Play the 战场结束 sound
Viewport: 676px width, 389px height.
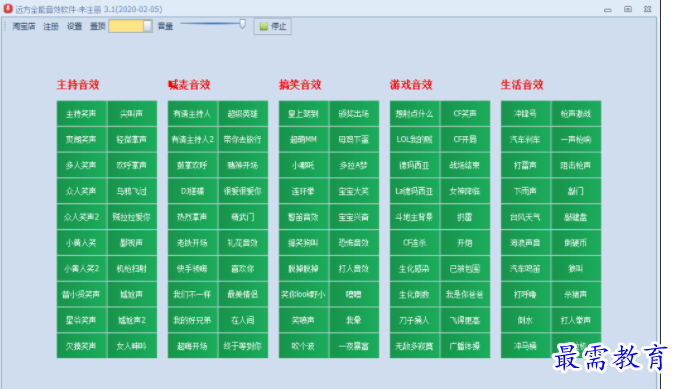(x=465, y=165)
